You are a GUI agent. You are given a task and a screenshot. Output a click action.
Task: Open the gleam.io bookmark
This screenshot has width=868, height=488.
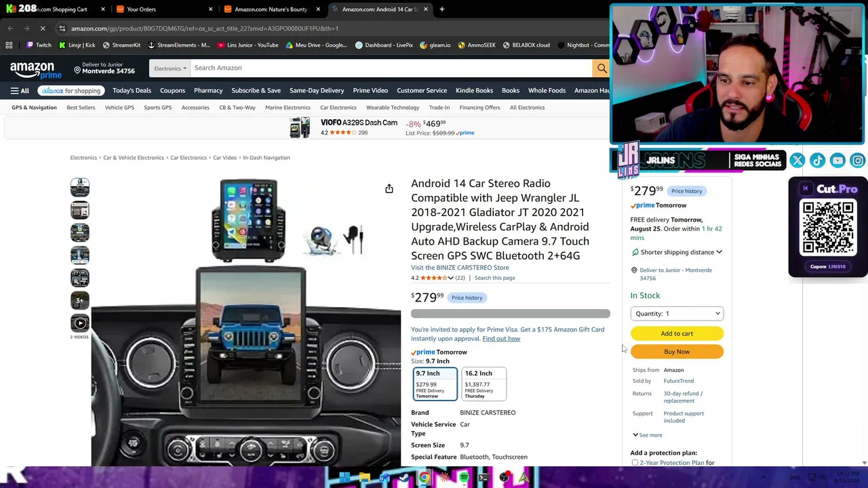(x=435, y=45)
